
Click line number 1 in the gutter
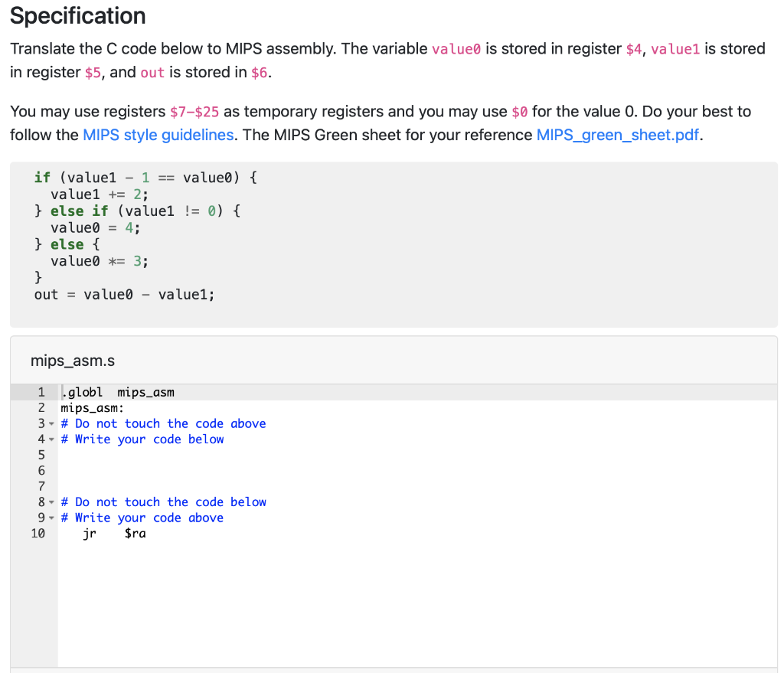pyautogui.click(x=41, y=391)
